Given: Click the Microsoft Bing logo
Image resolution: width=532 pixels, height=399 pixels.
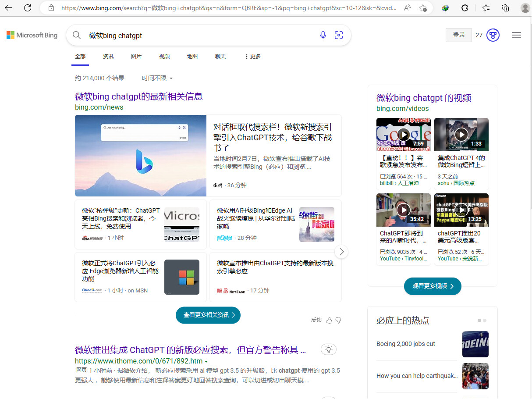Looking at the screenshot, I should [x=32, y=35].
